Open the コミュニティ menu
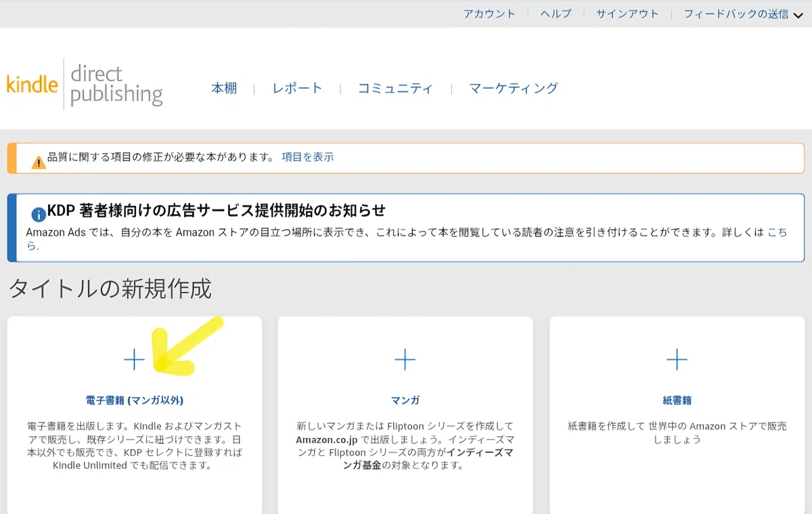The image size is (812, 514). [395, 88]
